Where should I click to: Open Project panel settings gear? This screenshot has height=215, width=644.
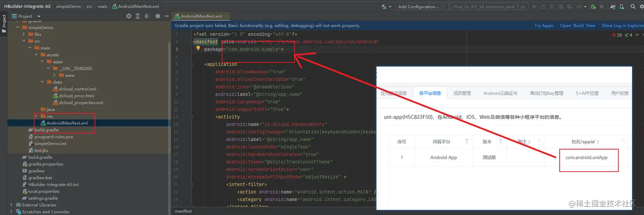pyautogui.click(x=158, y=16)
